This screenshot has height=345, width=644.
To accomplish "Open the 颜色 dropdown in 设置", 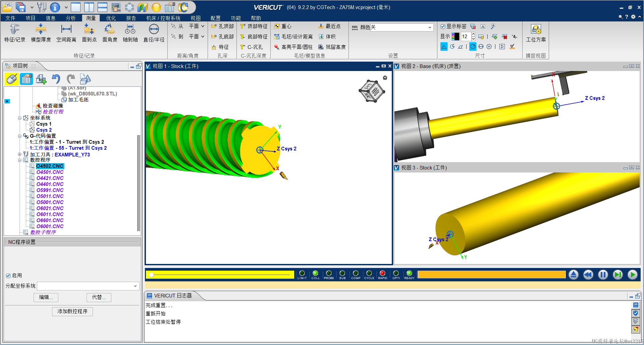I will click(401, 27).
